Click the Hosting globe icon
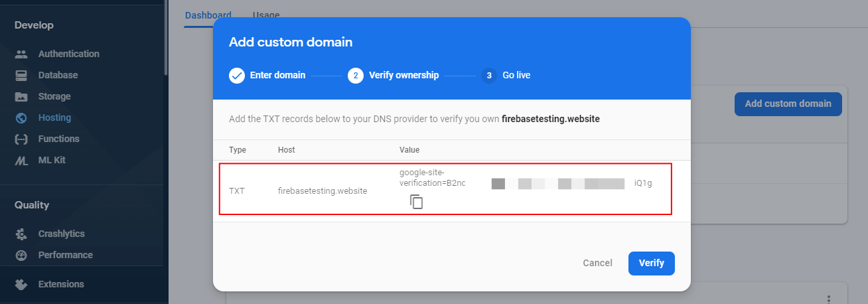 pyautogui.click(x=21, y=117)
